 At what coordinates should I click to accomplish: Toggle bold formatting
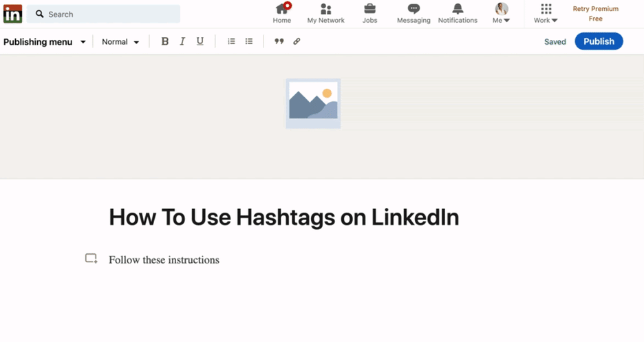point(164,41)
